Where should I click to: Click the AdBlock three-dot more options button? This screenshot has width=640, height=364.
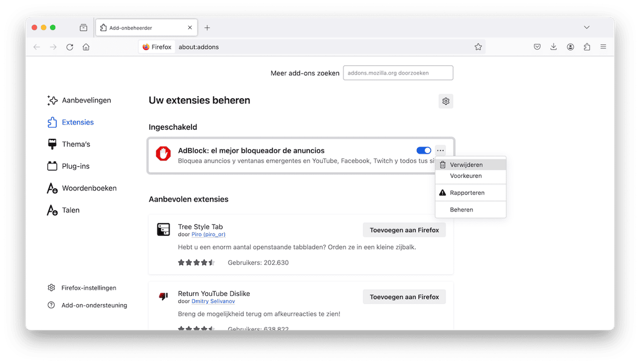point(441,150)
